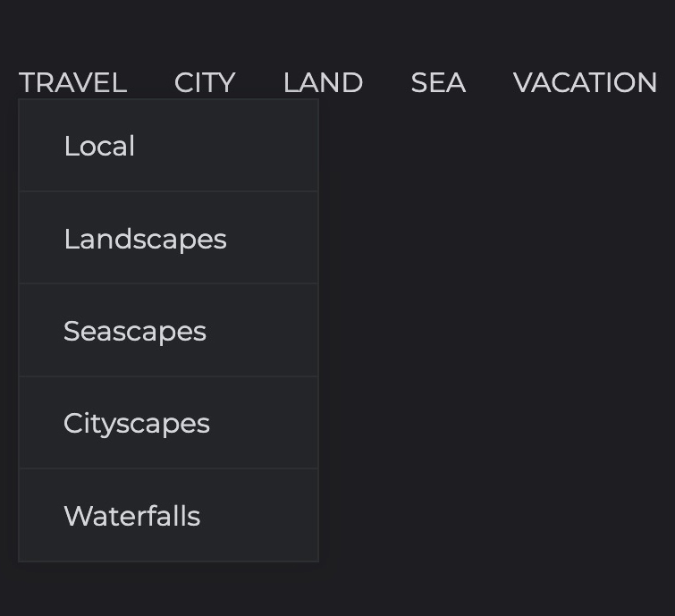This screenshot has width=675, height=616.
Task: Open the TRAVEL navigation menu
Action: (x=72, y=82)
